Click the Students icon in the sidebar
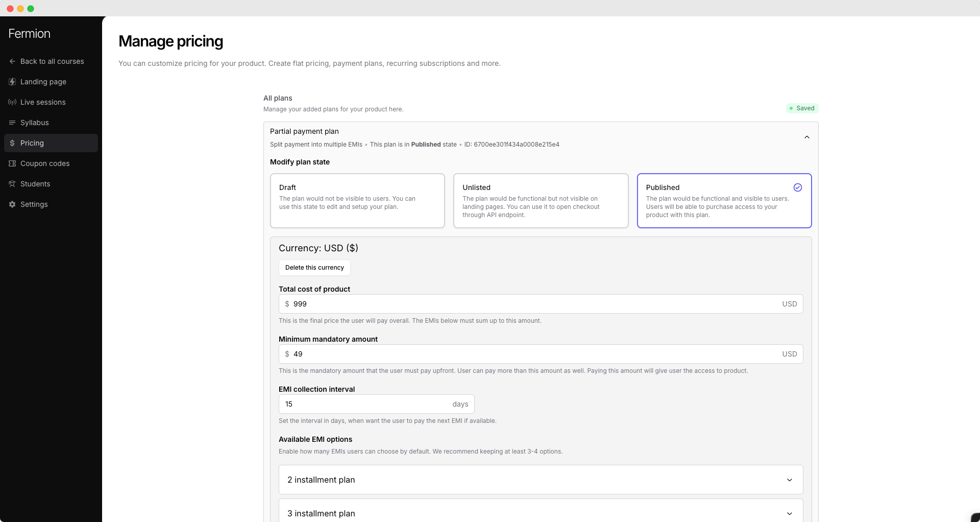980x522 pixels. coord(12,184)
